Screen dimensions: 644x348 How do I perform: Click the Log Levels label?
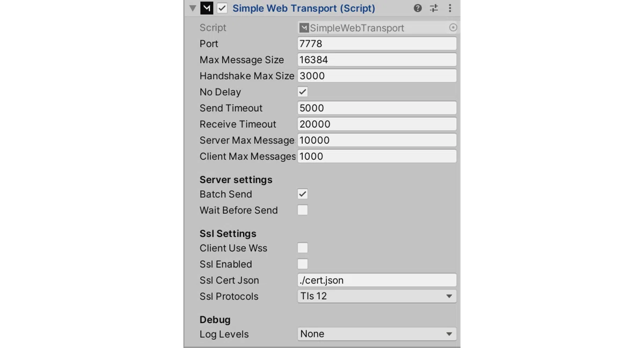(224, 334)
